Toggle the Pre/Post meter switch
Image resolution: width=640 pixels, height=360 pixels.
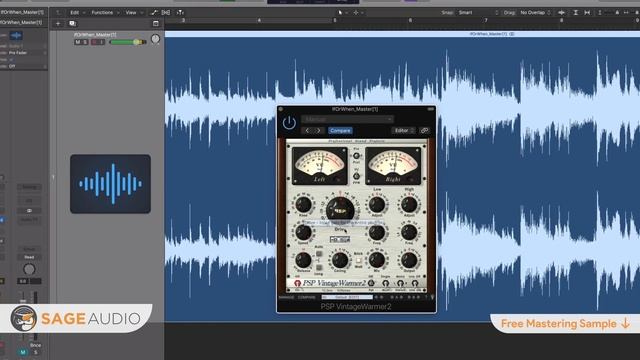click(356, 156)
